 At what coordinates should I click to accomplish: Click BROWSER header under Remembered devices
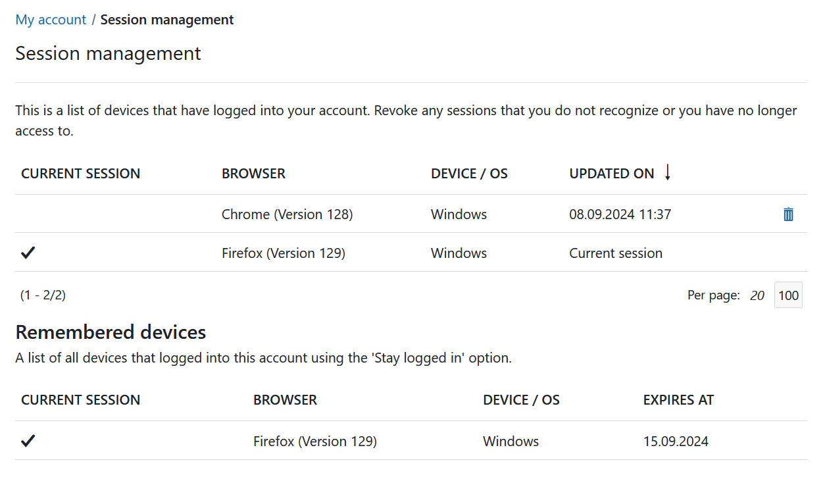coord(285,400)
